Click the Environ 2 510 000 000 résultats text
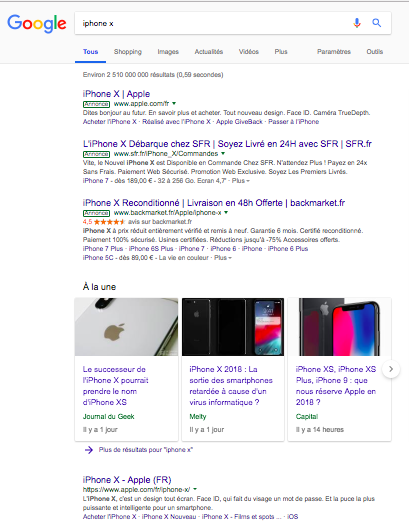 click(153, 75)
